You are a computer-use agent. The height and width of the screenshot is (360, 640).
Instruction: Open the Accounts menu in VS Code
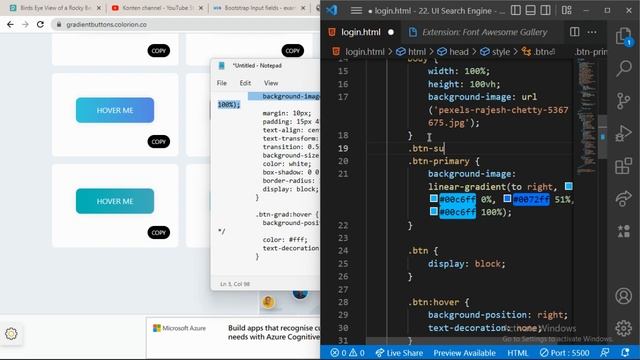623,296
